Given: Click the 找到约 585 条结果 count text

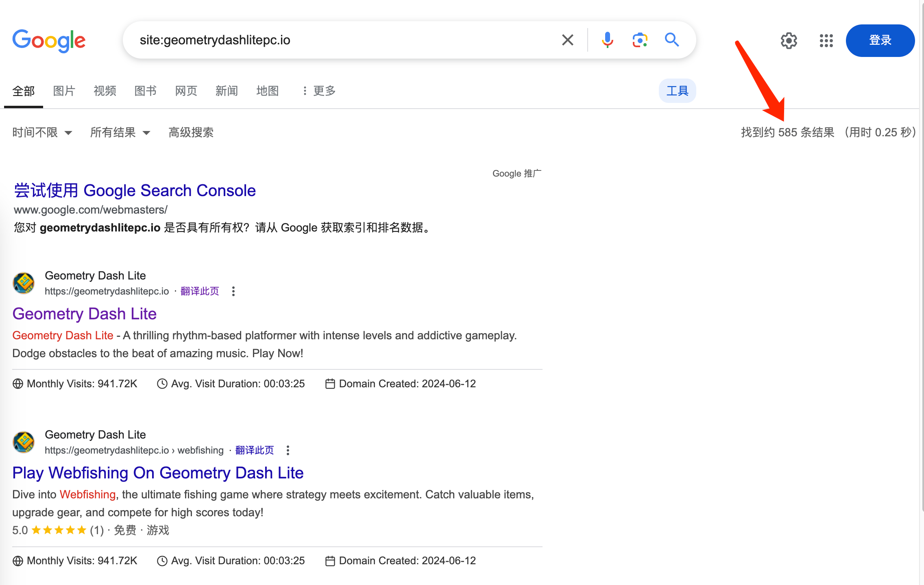Looking at the screenshot, I should click(788, 132).
